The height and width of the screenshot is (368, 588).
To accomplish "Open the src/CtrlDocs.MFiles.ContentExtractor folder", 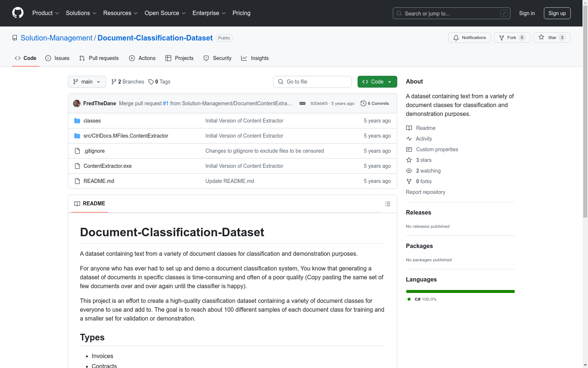I will pos(126,136).
